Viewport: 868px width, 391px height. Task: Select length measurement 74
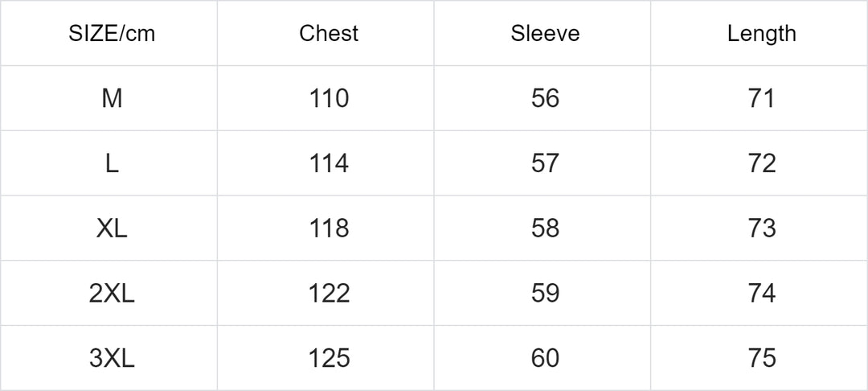tap(761, 294)
